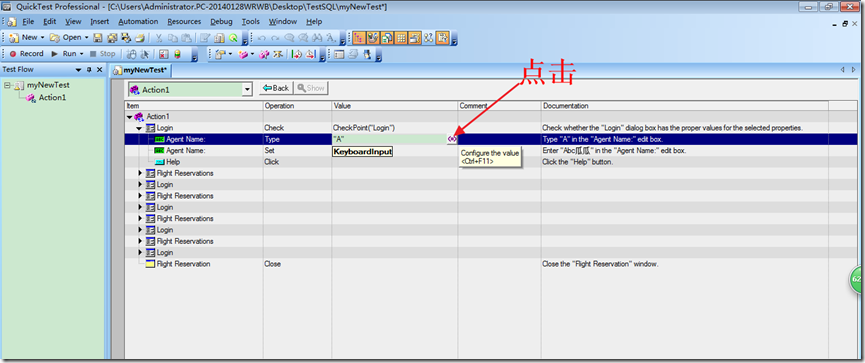Collapse the expanded Login node
The image size is (865, 363).
tap(140, 128)
